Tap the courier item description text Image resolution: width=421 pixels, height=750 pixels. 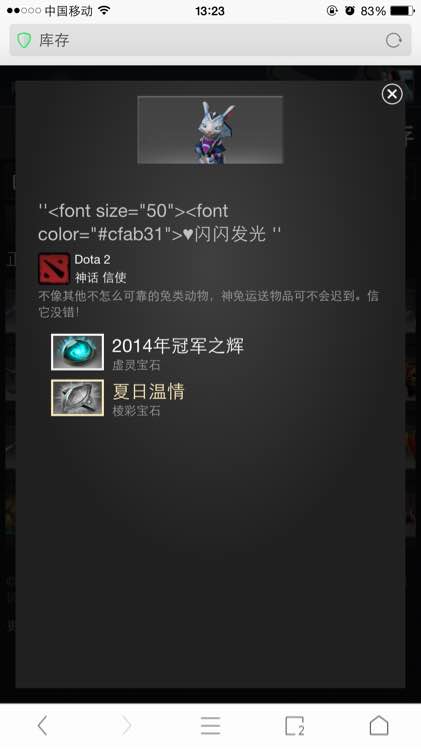(x=209, y=304)
